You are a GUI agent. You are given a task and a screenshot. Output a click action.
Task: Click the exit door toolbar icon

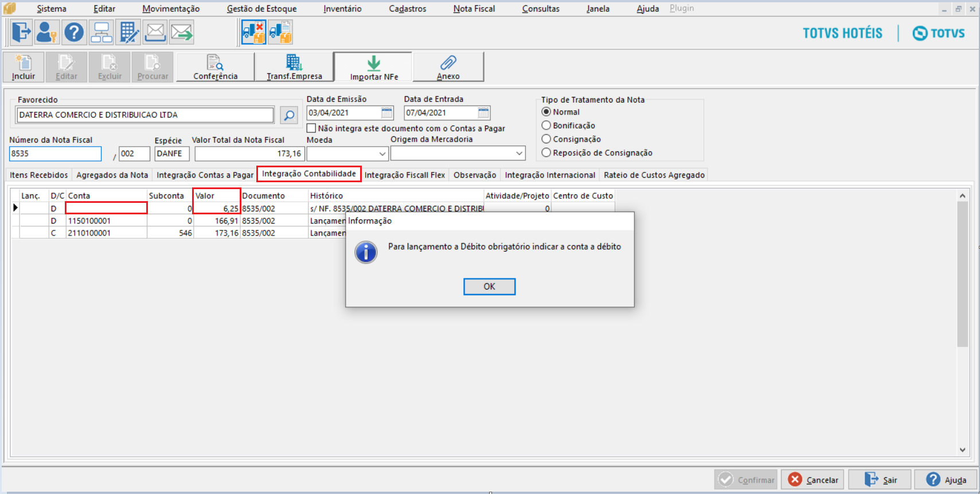pyautogui.click(x=21, y=32)
